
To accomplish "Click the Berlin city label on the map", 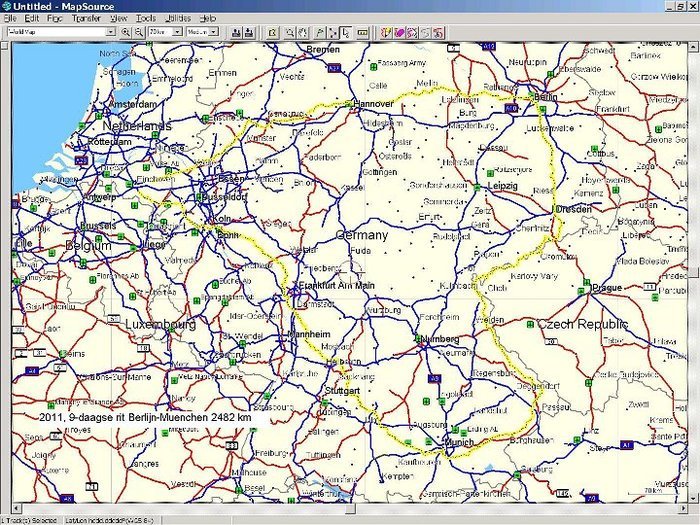I will (546, 97).
